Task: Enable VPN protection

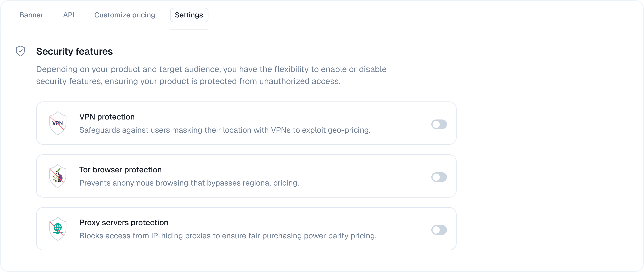Action: [x=439, y=124]
